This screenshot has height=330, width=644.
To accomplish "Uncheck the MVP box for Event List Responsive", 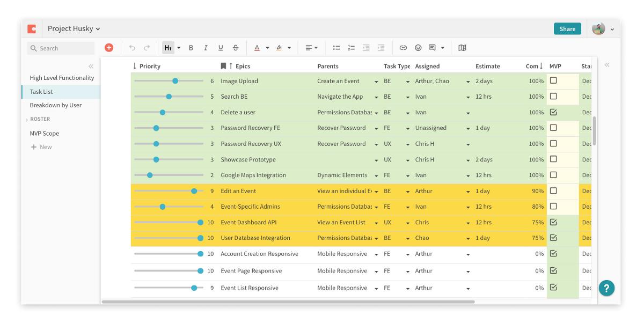I will coord(553,288).
